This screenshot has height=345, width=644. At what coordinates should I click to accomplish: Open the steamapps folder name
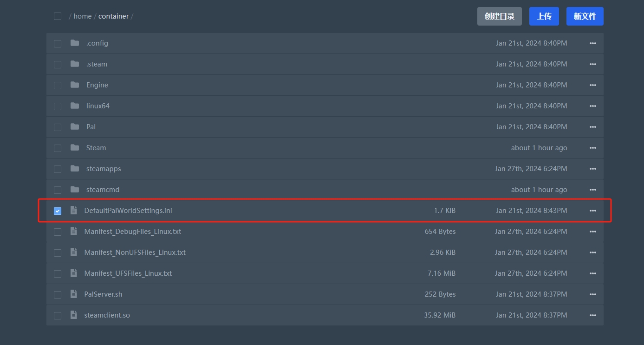[x=104, y=168]
